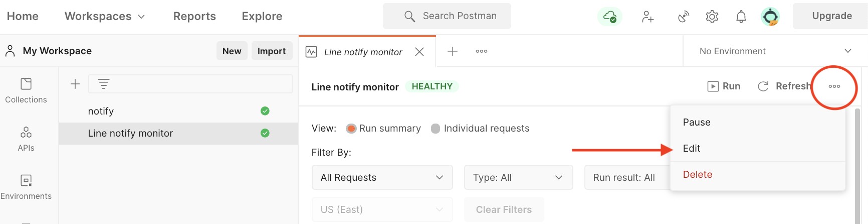Expand the Type: All dropdown
The image size is (868, 224).
519,177
